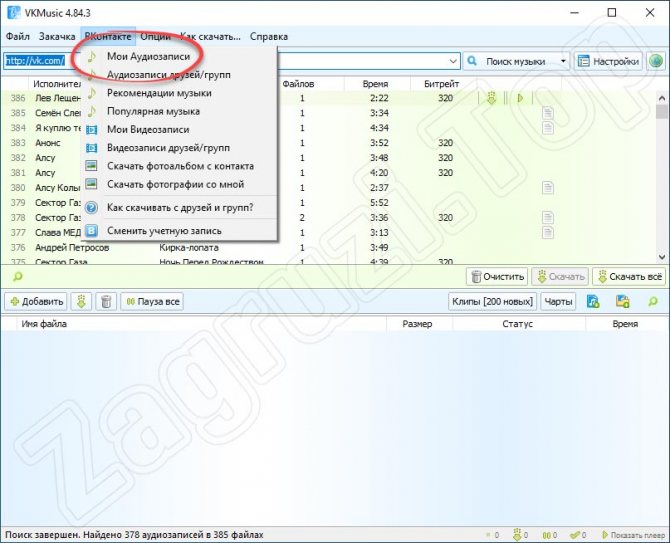Sort by Время column in track list
Viewport: 670px width, 543px height.
(376, 84)
